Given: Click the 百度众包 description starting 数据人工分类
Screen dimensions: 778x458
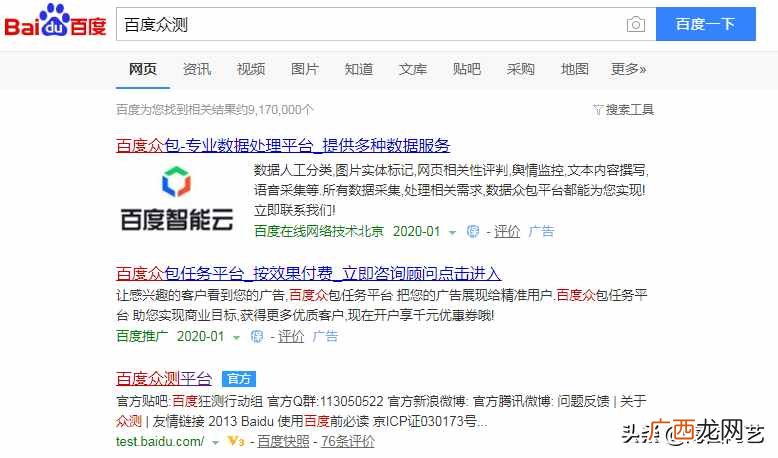Looking at the screenshot, I should coord(451,190).
